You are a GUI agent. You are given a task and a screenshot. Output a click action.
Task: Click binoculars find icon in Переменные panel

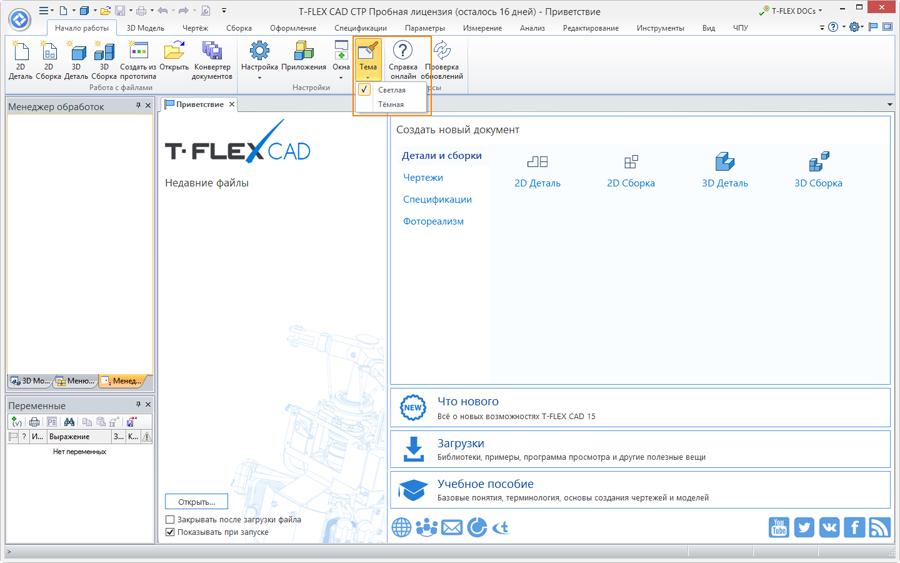(69, 422)
